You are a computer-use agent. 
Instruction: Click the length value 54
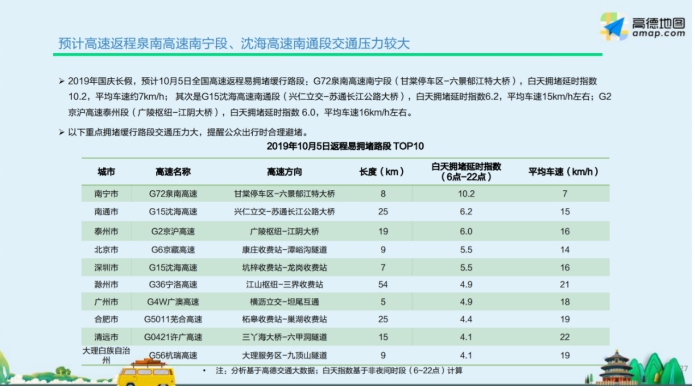point(383,285)
